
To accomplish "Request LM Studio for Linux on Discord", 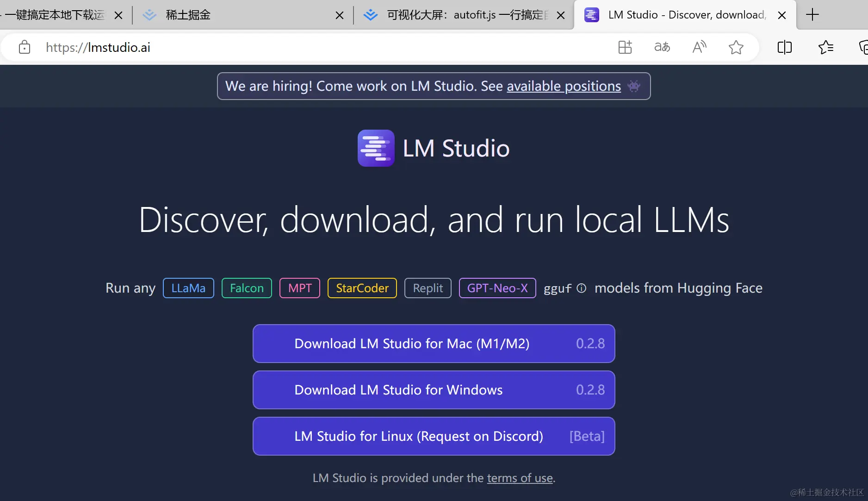I will pos(434,436).
